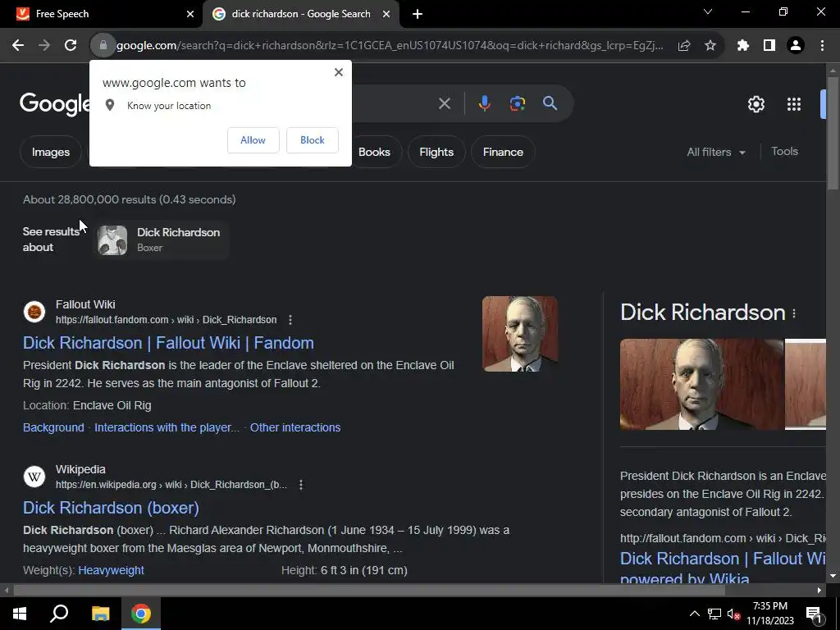Click the address bar URL

tap(390, 46)
